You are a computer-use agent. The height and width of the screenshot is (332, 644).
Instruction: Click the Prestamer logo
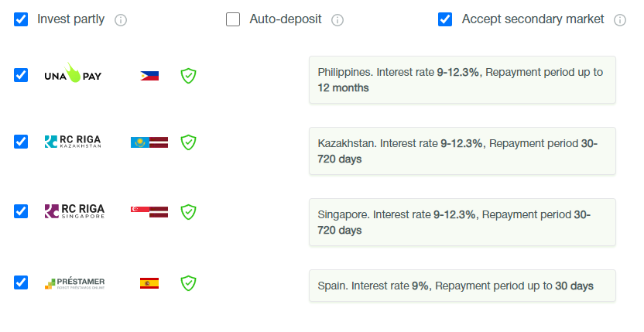pos(74,283)
